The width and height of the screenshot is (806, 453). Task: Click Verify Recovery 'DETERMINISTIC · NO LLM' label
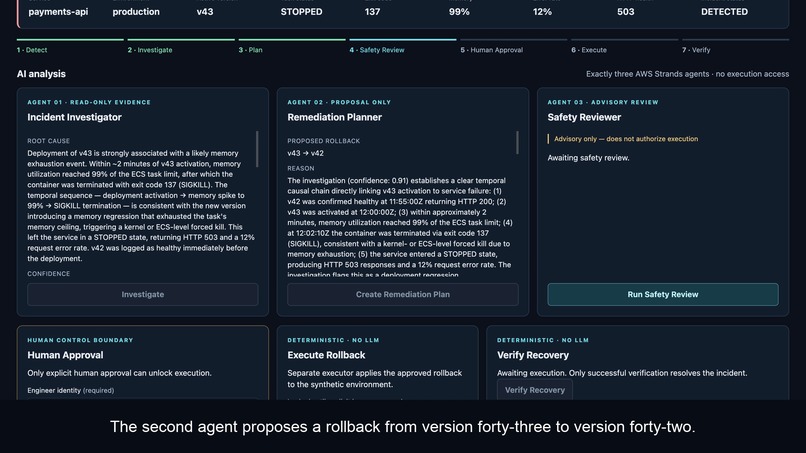click(543, 340)
